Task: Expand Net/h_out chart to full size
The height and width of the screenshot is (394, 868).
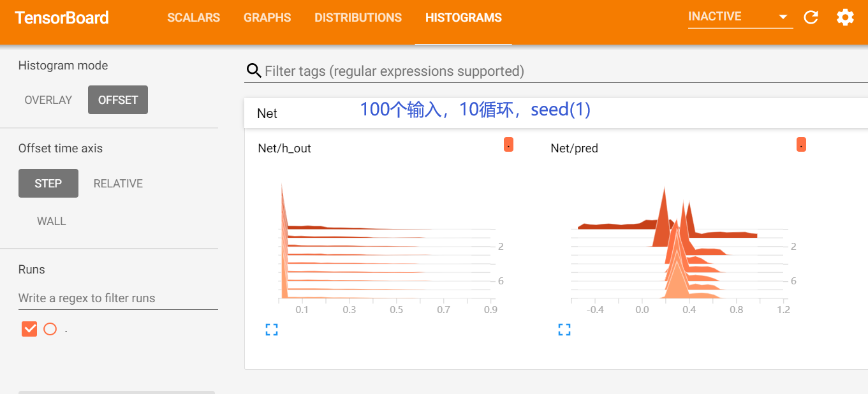Action: click(x=272, y=329)
